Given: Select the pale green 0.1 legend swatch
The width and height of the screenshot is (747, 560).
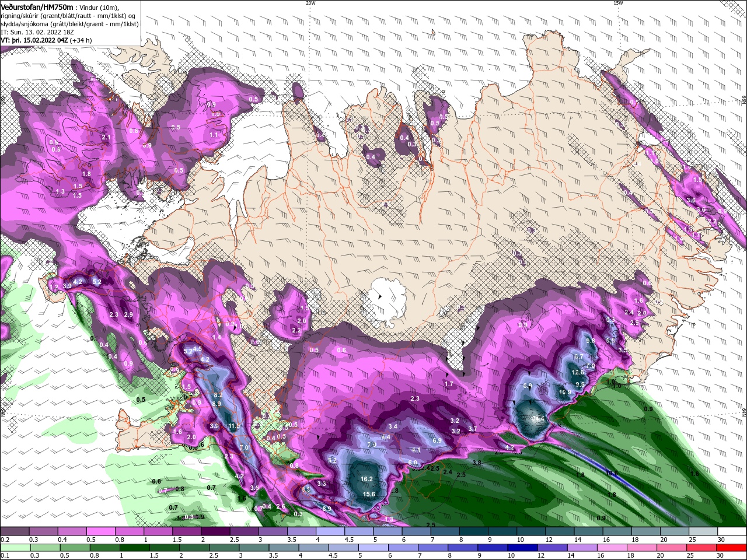Looking at the screenshot, I should point(15,548).
